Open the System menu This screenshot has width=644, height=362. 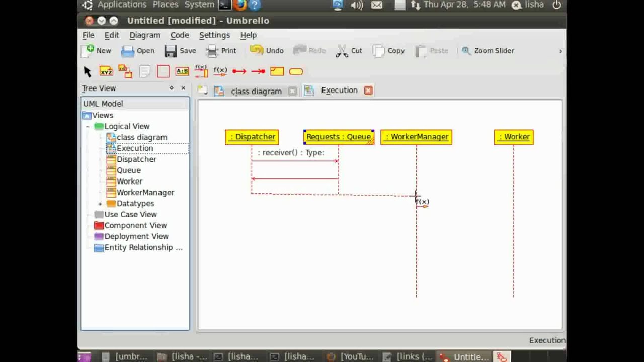(199, 5)
